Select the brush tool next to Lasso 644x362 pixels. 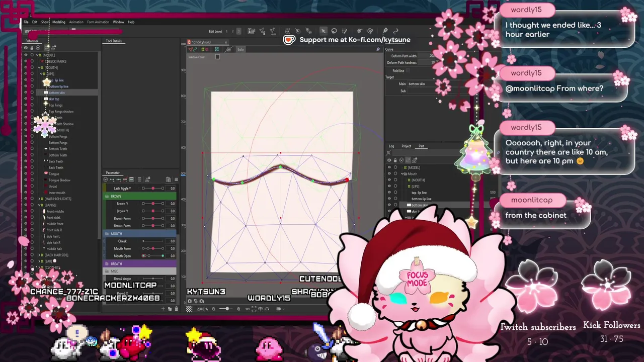(344, 31)
